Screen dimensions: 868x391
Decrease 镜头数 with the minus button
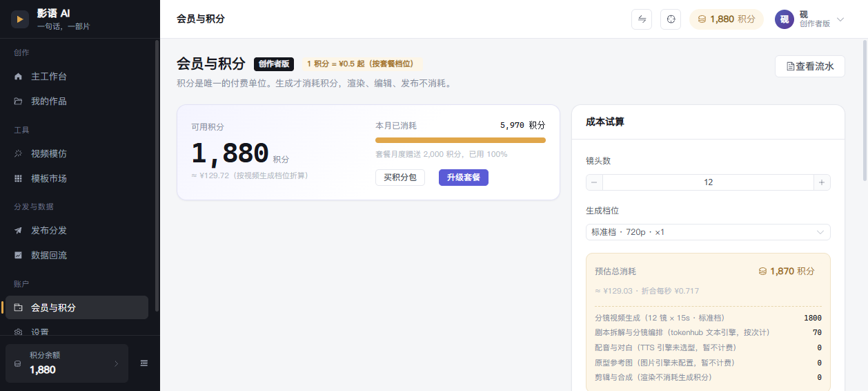coord(594,182)
